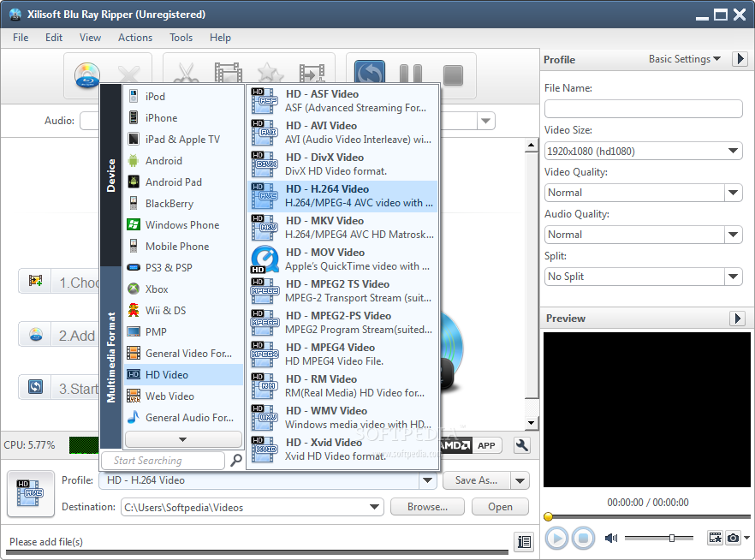Open the Edit menu
This screenshot has width=755, height=560.
[54, 38]
